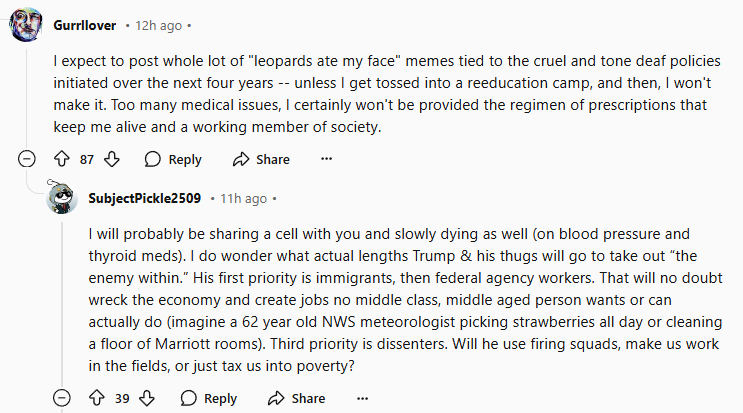Share SubjectPickle2509's comment
The width and height of the screenshot is (743, 413).
(x=296, y=398)
